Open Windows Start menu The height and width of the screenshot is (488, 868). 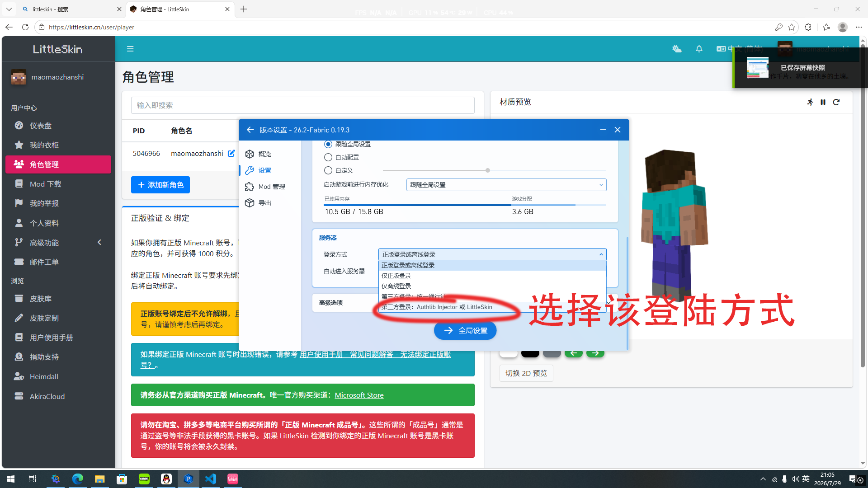click(11, 479)
